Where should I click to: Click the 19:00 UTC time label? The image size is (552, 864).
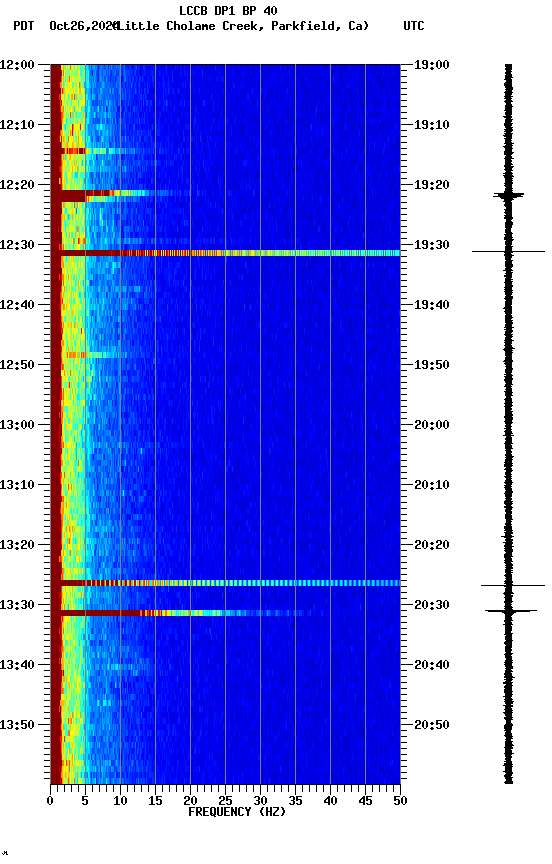[432, 64]
